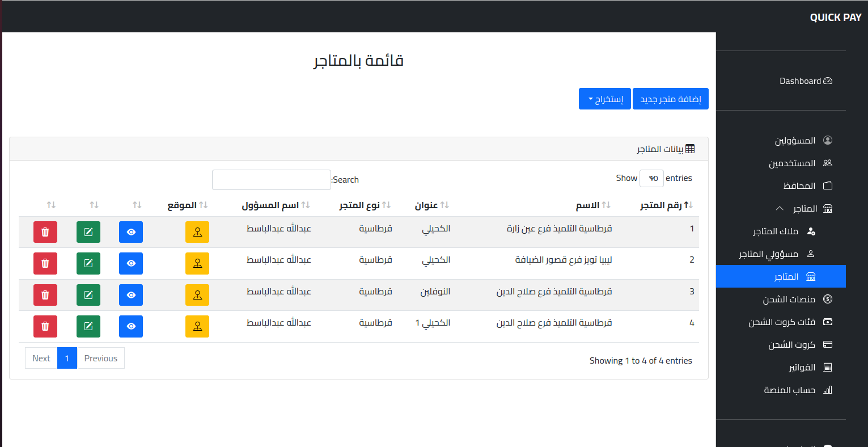Click the QUICK PAY brand logo
Image resolution: width=868 pixels, height=447 pixels.
pos(835,18)
